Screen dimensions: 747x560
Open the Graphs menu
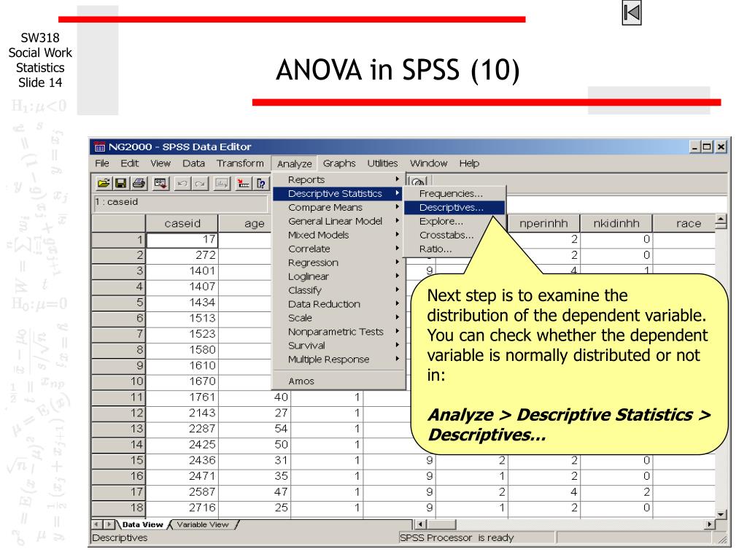tap(339, 163)
